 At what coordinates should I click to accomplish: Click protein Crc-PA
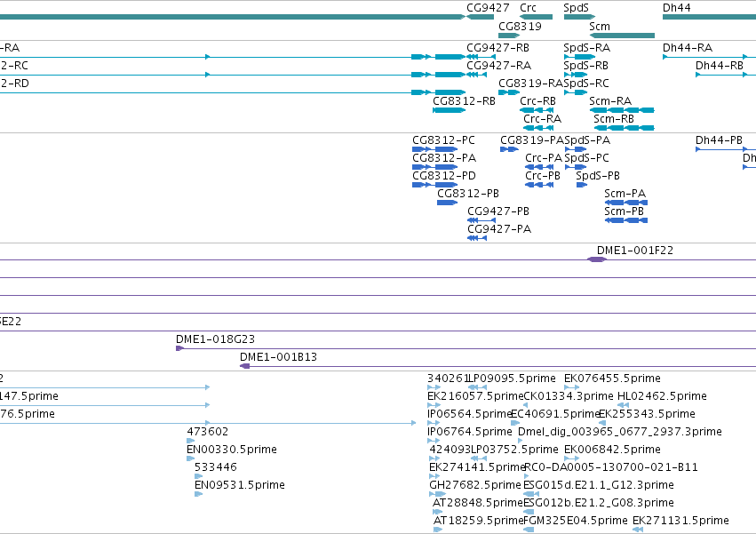(544, 158)
